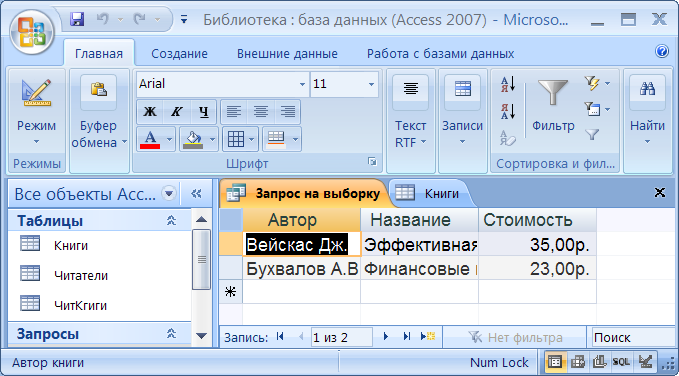Go to first record
679x376 pixels.
pos(280,337)
